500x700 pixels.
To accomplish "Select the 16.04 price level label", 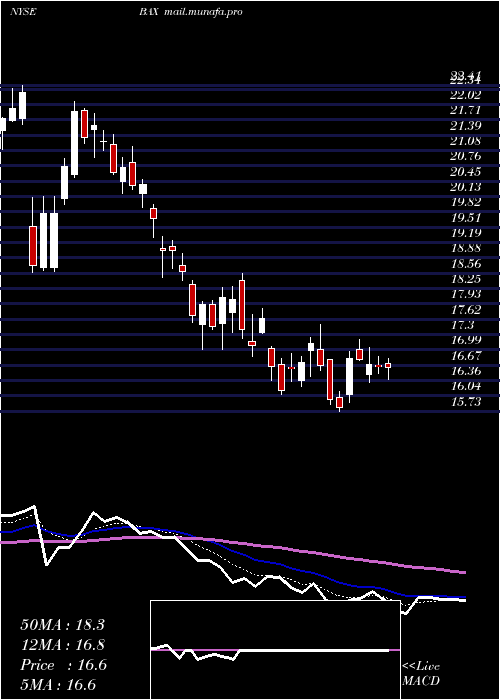I will click(x=465, y=387).
